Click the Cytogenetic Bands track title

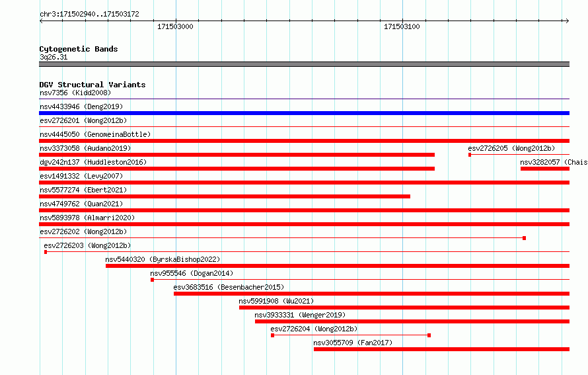(79, 49)
